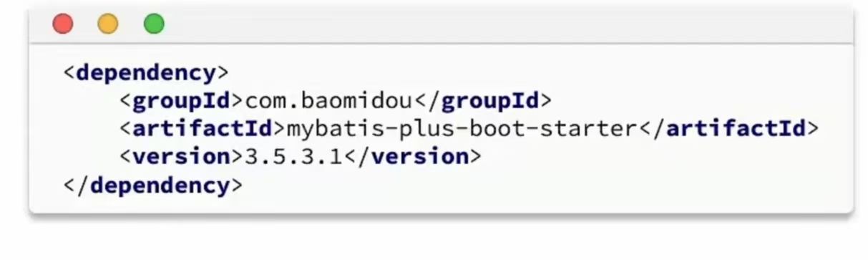The image size is (868, 260).
Task: Click the closing groupId tag
Action: pyautogui.click(x=483, y=101)
